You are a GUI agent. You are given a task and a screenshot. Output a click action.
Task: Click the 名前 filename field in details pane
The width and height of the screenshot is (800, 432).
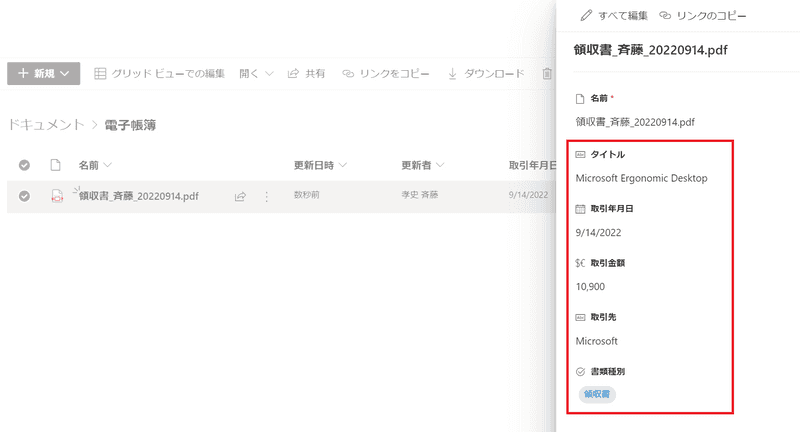(x=635, y=121)
